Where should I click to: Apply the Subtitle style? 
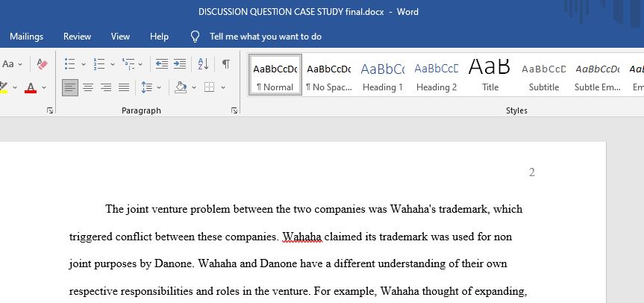pos(544,75)
